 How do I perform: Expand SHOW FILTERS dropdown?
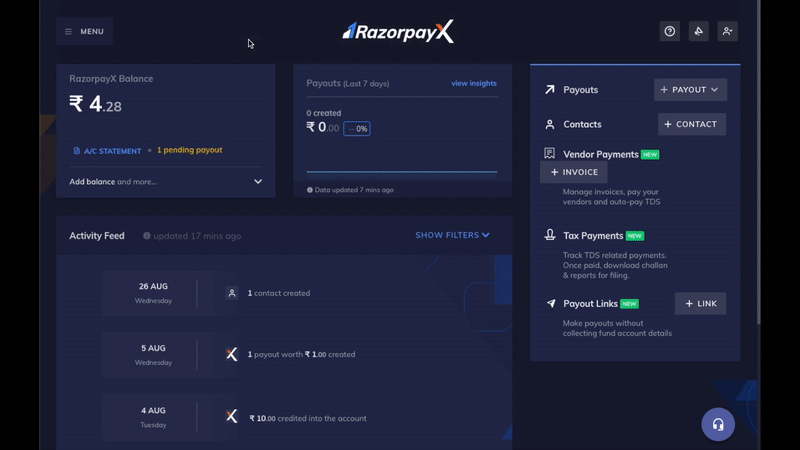[x=453, y=235]
